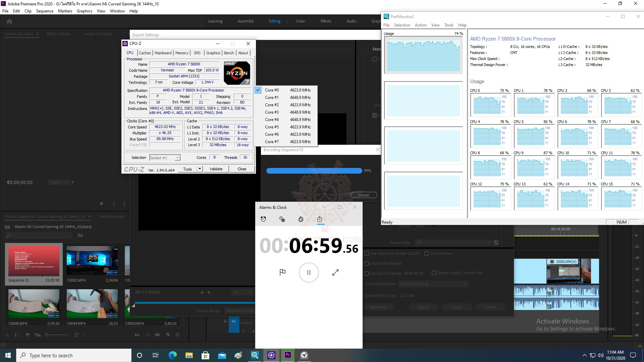This screenshot has height=362, width=644.
Task: Cancel the Encoding Sequence 01 job
Action: pos(364,195)
